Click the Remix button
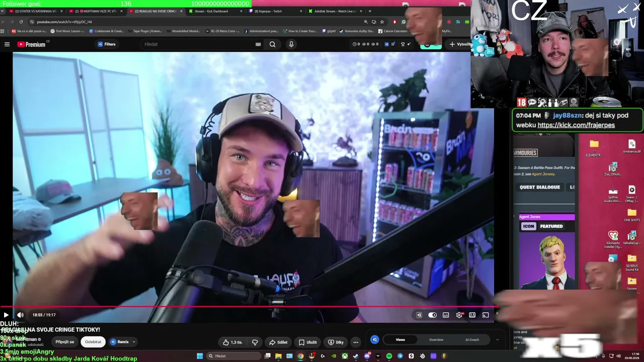This screenshot has width=644, height=362. 120,342
